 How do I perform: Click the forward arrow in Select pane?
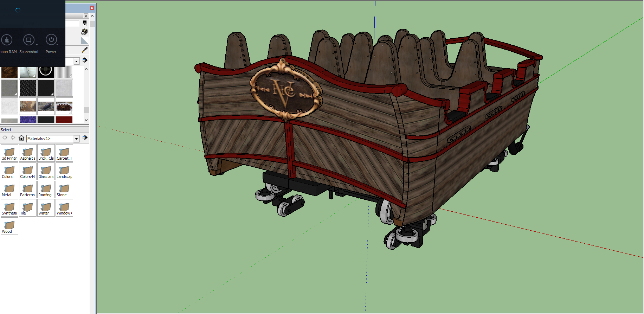tap(13, 138)
